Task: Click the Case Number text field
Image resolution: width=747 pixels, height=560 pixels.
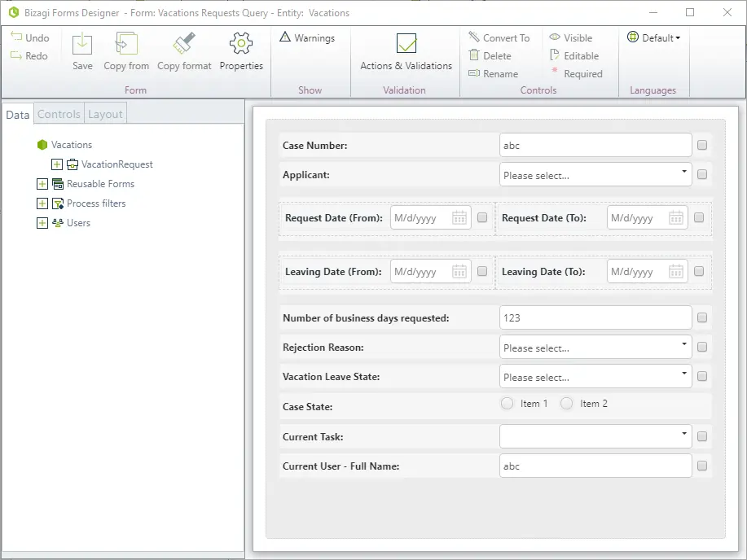Action: 595,145
